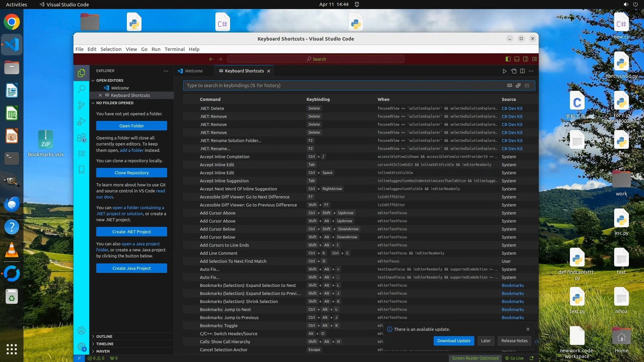Toggle the bottom Panel layout
This screenshot has width=644, height=362.
coord(517,59)
